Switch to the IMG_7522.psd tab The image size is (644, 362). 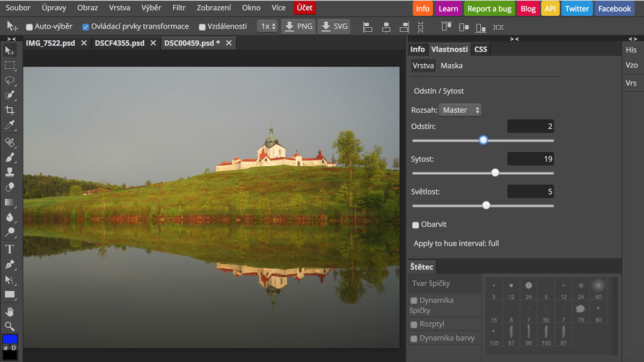pyautogui.click(x=50, y=43)
